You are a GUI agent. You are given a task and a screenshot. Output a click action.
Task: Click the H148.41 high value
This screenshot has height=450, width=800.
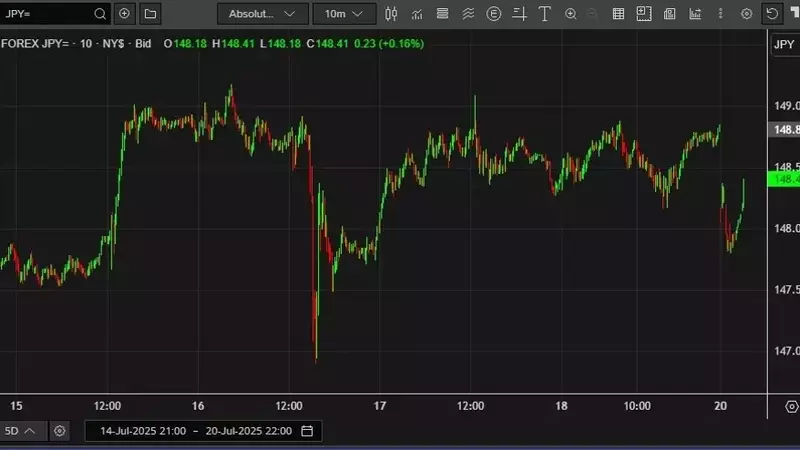click(233, 44)
